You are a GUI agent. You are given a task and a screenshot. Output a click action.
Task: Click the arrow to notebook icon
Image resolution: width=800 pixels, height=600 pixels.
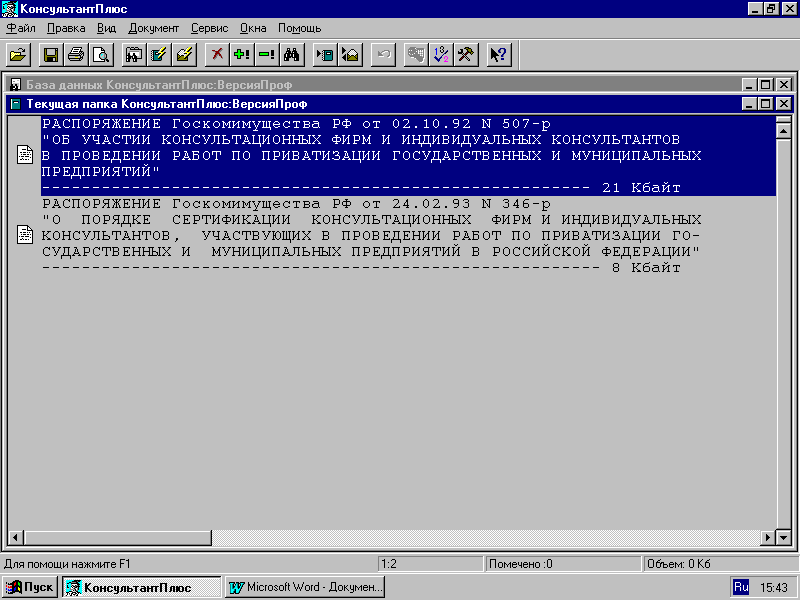[x=325, y=55]
